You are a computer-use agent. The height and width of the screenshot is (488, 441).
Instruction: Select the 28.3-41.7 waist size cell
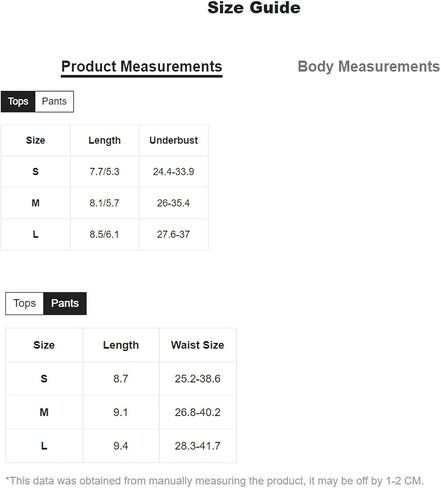(x=198, y=446)
